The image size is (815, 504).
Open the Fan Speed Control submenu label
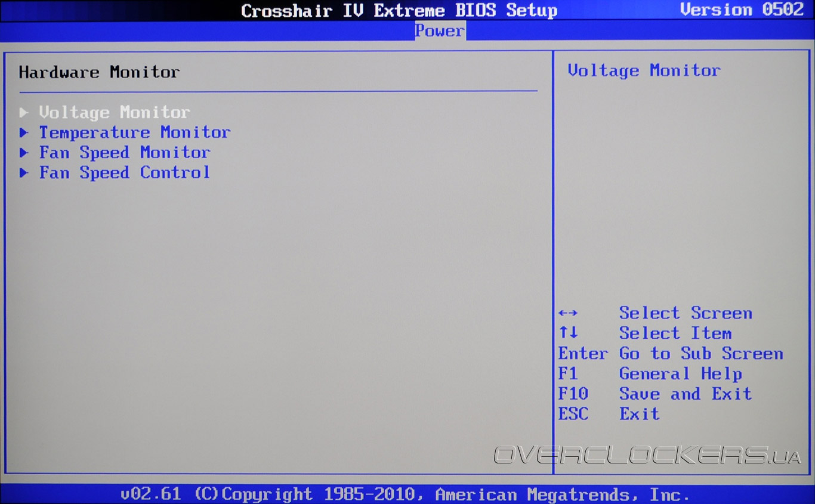point(125,173)
